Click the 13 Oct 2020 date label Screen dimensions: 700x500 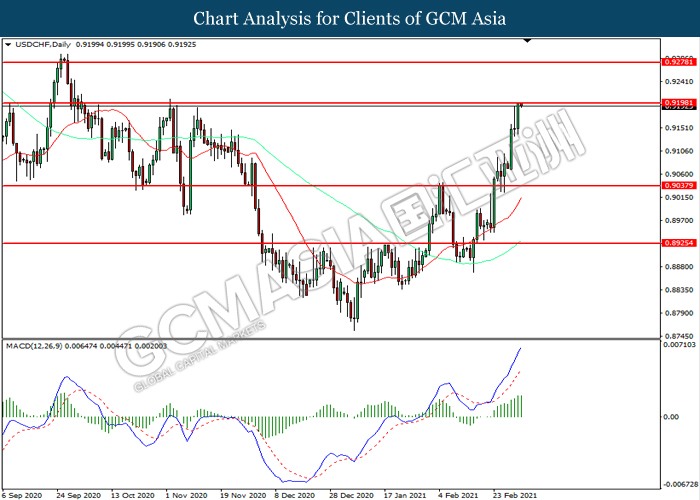pyautogui.click(x=133, y=495)
